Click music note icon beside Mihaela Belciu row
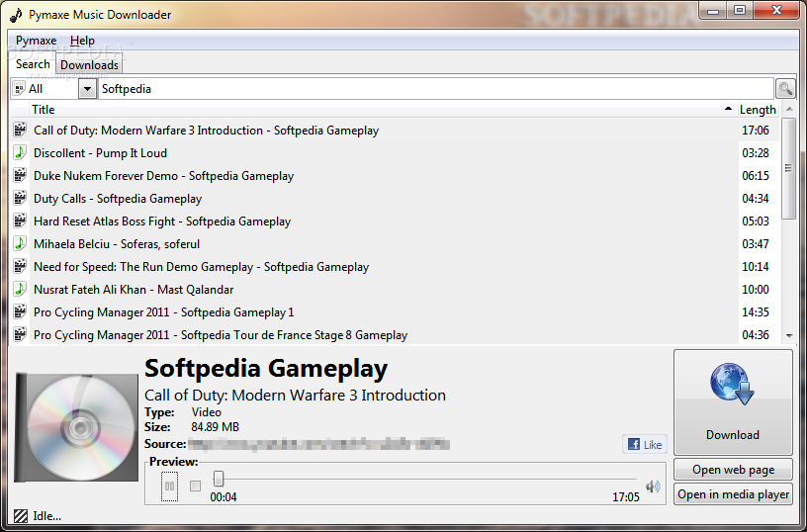807x532 pixels. (20, 244)
